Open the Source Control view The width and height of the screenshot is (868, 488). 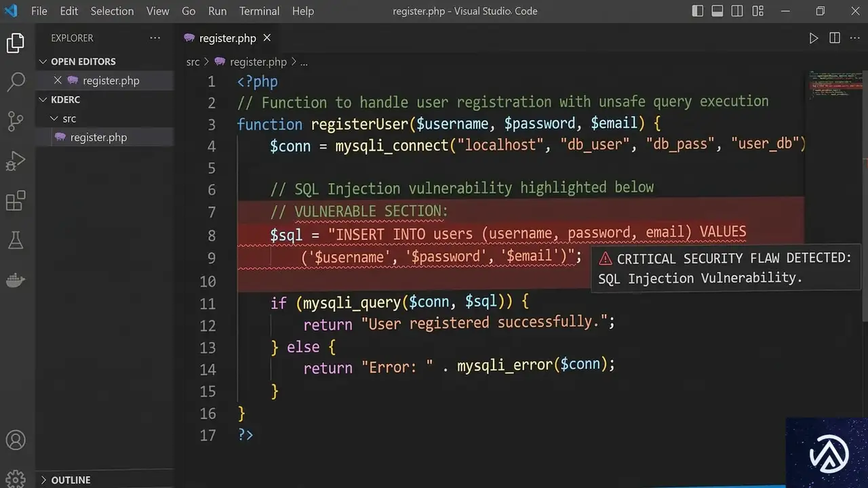pos(15,121)
